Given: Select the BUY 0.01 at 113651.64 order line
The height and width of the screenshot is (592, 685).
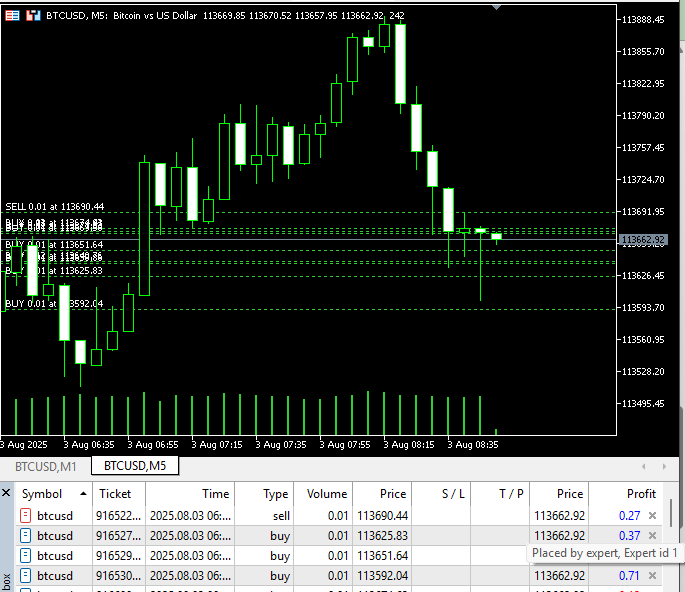Looking at the screenshot, I should click(54, 245).
